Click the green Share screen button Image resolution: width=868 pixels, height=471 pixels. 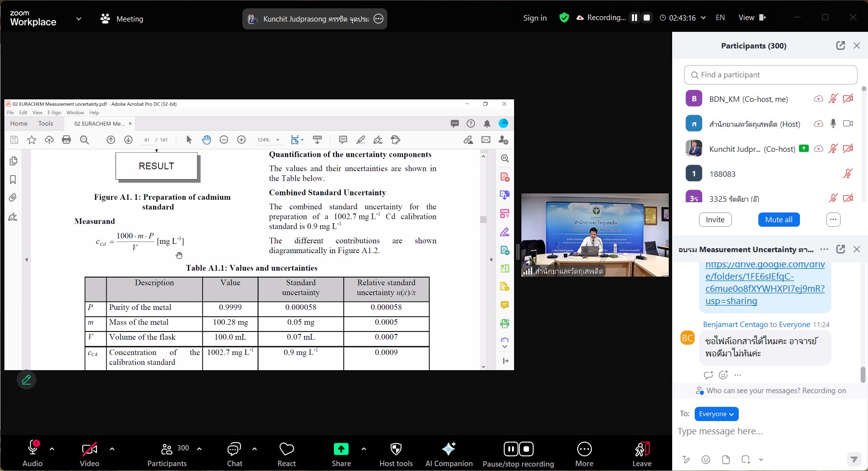pos(341,449)
